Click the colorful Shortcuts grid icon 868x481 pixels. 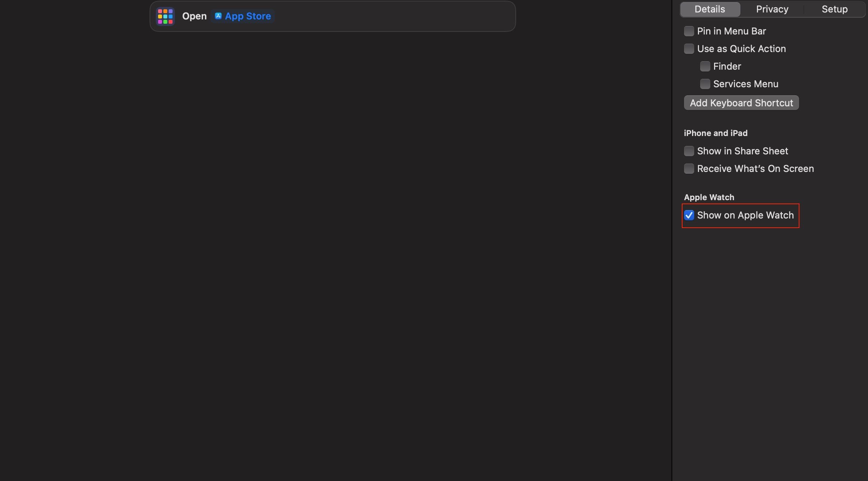(165, 16)
